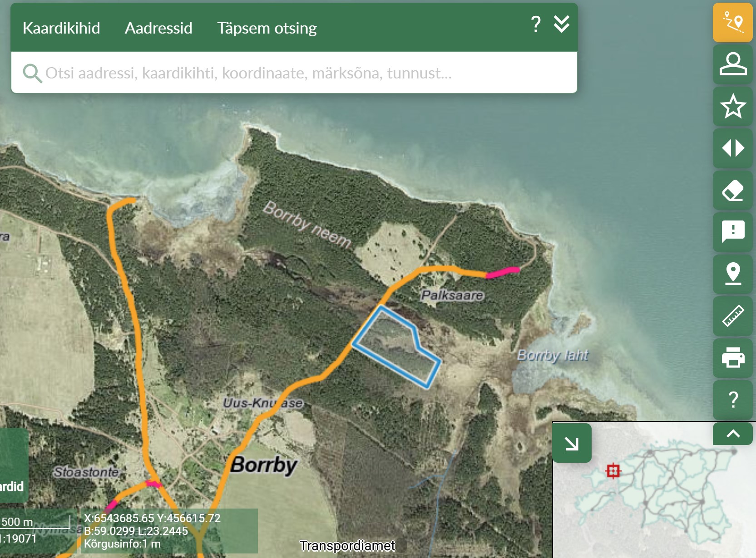Viewport: 756px width, 558px height.
Task: Click the search panel help question mark
Action: pyautogui.click(x=536, y=24)
